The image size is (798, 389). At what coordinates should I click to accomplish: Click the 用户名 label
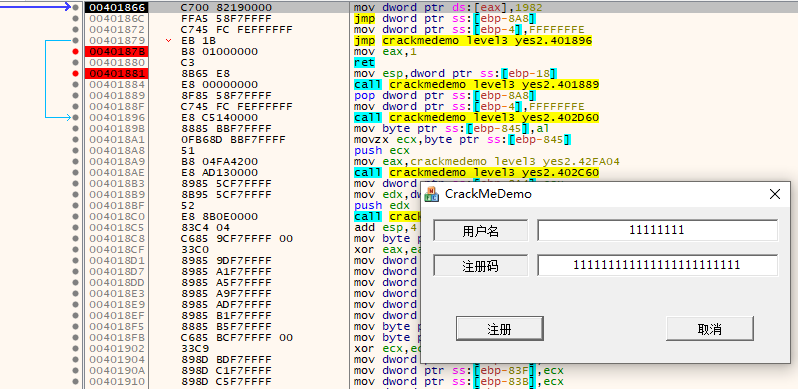pyautogui.click(x=480, y=231)
